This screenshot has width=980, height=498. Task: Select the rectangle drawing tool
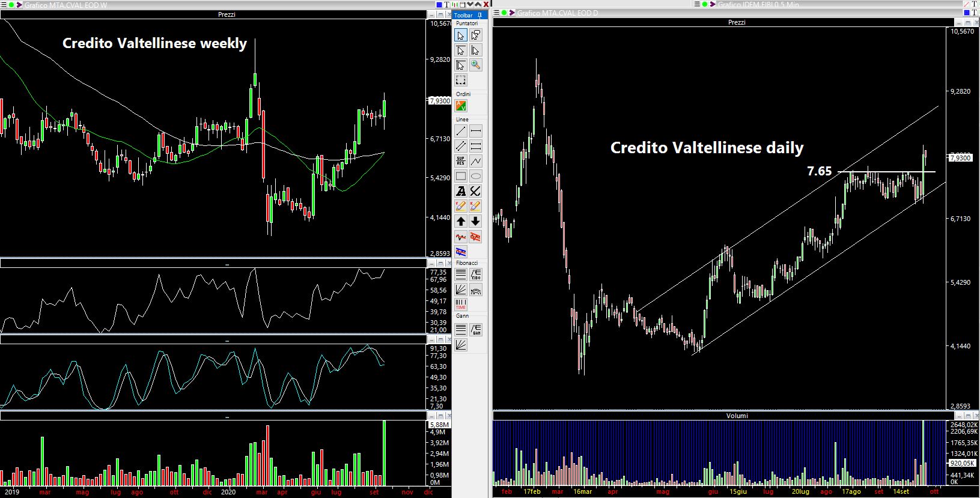pyautogui.click(x=461, y=176)
